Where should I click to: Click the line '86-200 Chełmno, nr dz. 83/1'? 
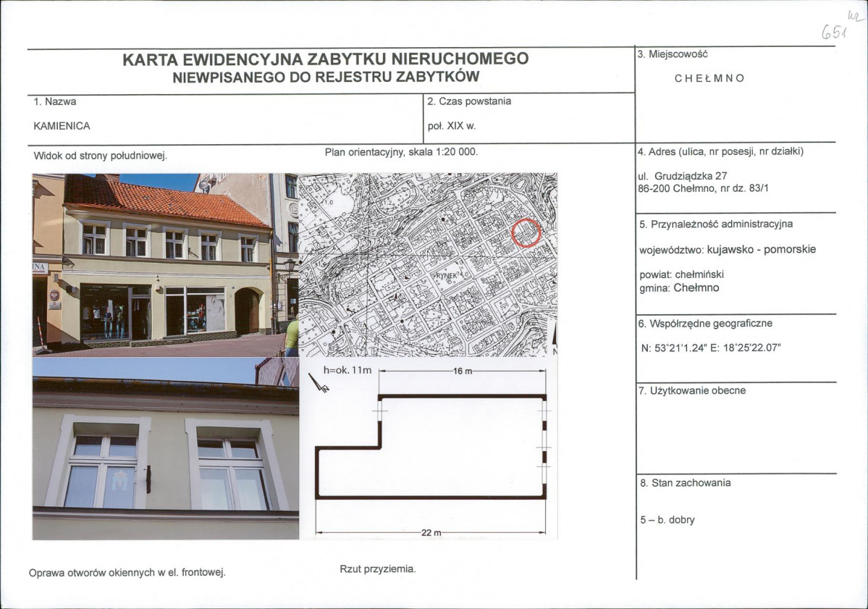[x=704, y=188]
